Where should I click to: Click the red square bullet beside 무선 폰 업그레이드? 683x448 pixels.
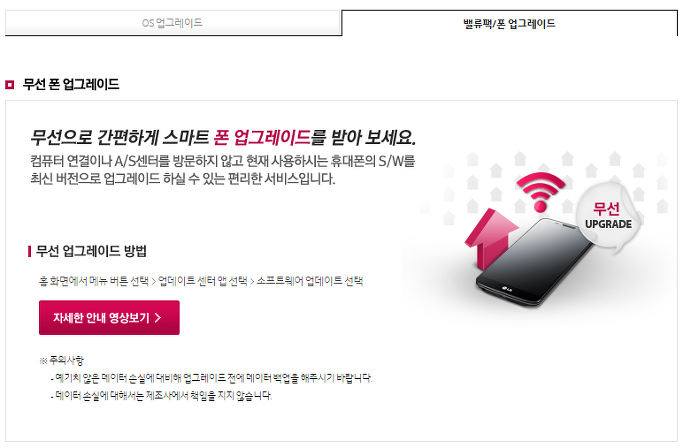pyautogui.click(x=10, y=84)
